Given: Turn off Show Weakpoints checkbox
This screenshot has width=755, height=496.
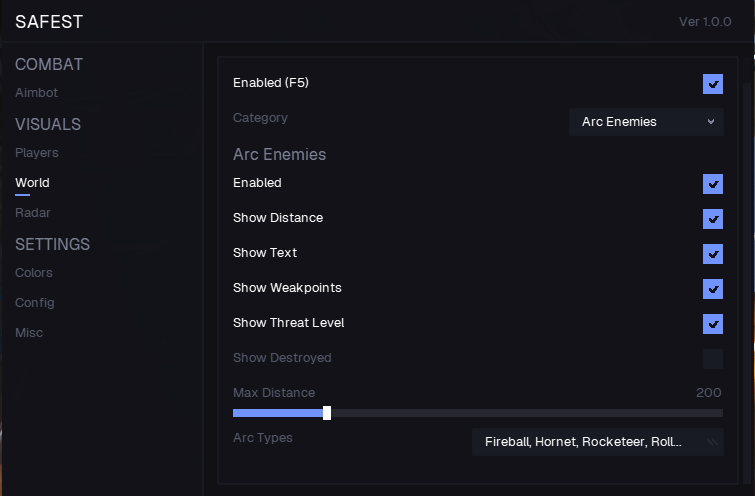Looking at the screenshot, I should coord(713,289).
